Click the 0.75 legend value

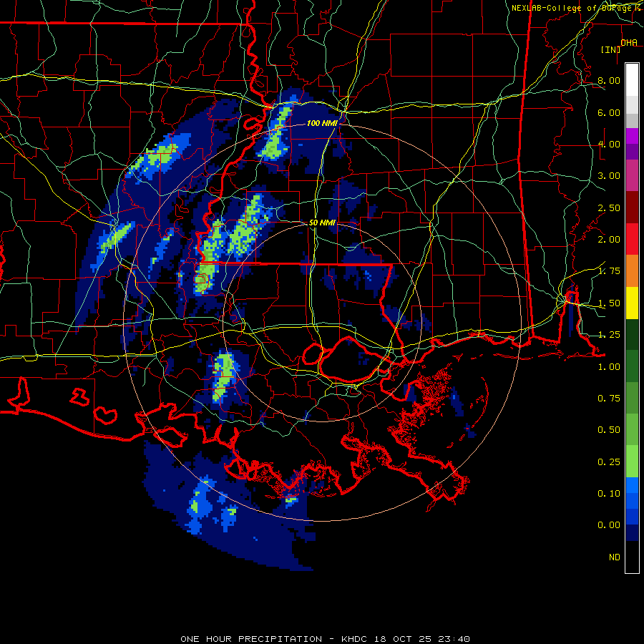609,399
